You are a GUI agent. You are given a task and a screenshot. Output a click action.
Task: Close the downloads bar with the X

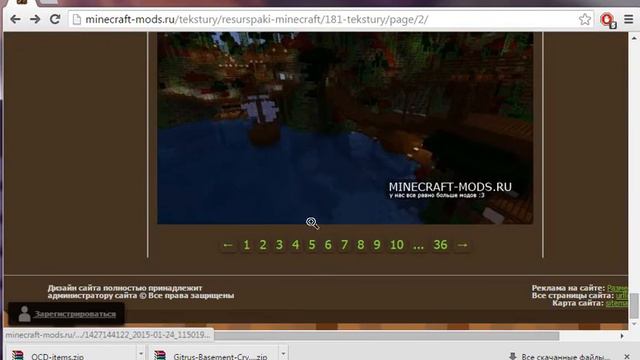(x=627, y=357)
